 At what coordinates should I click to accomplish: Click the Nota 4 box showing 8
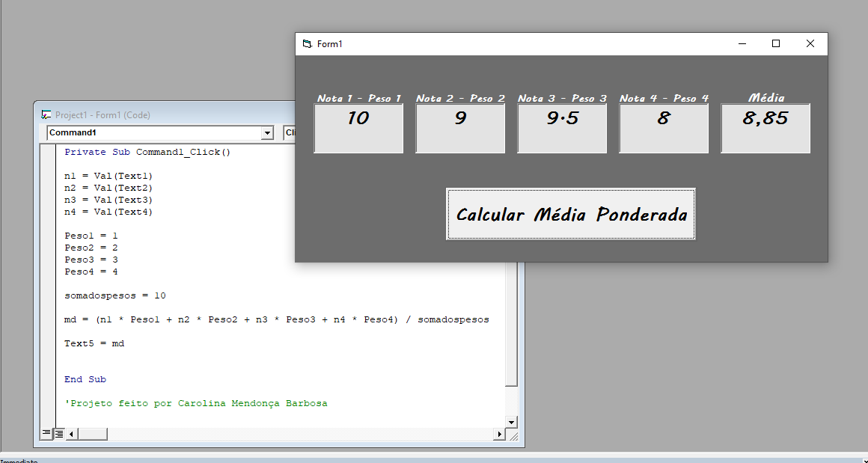[x=664, y=129]
